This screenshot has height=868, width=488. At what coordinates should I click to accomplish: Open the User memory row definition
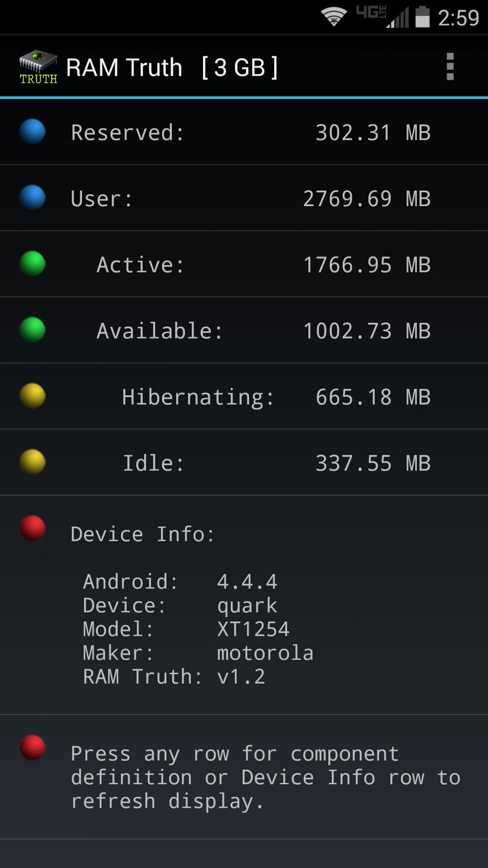tap(251, 199)
